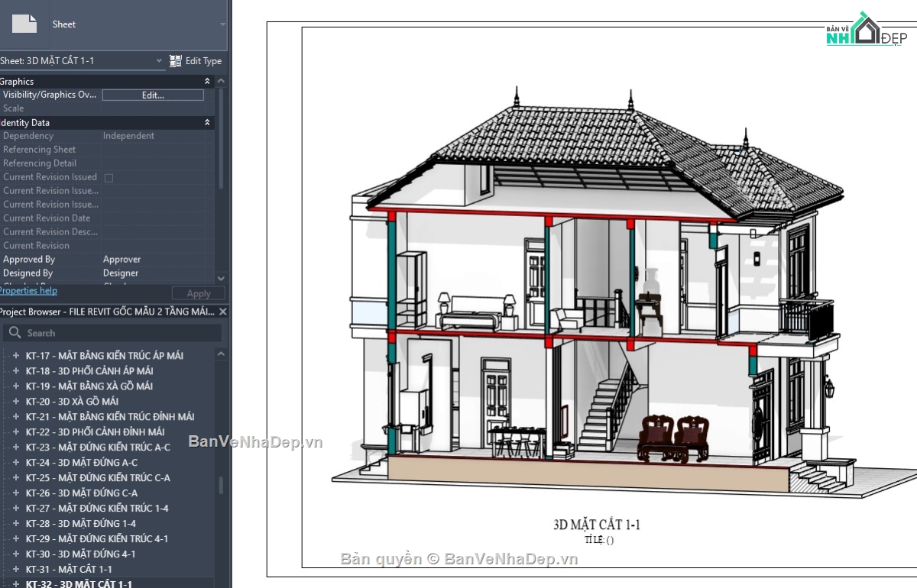The width and height of the screenshot is (917, 588).
Task: Click the Current Revision Date property row
Action: click(x=107, y=218)
